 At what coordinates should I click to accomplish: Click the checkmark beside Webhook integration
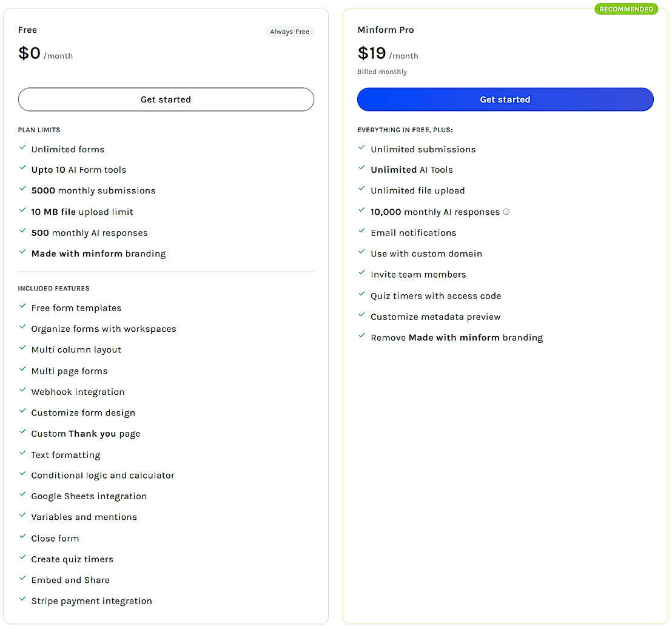click(x=22, y=390)
